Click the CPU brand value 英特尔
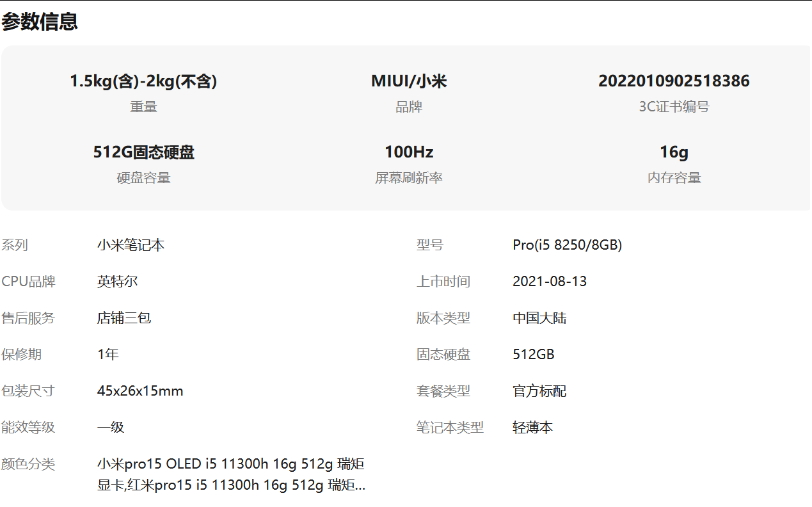The height and width of the screenshot is (507, 812). [117, 282]
